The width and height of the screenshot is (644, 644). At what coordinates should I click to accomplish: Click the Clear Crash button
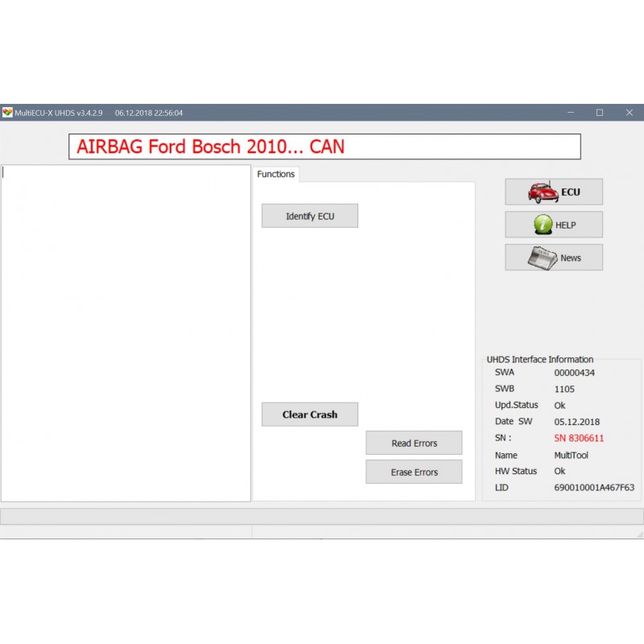coord(310,415)
